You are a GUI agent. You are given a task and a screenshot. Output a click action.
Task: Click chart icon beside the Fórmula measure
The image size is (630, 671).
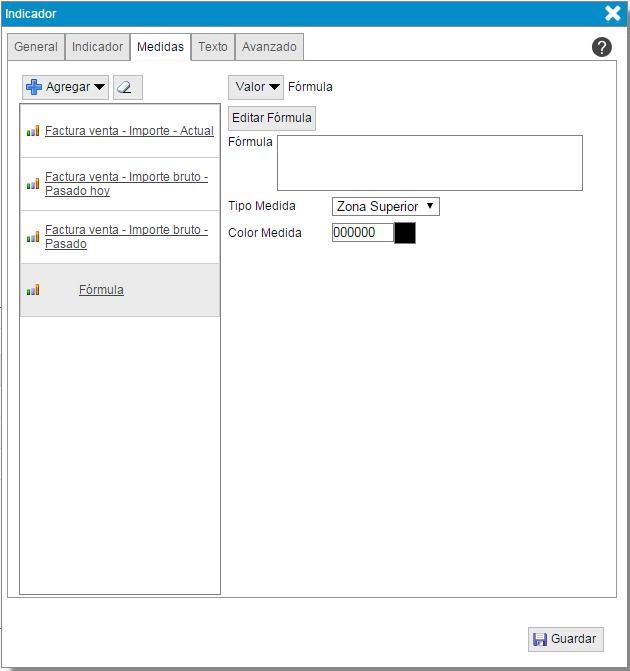pos(33,290)
